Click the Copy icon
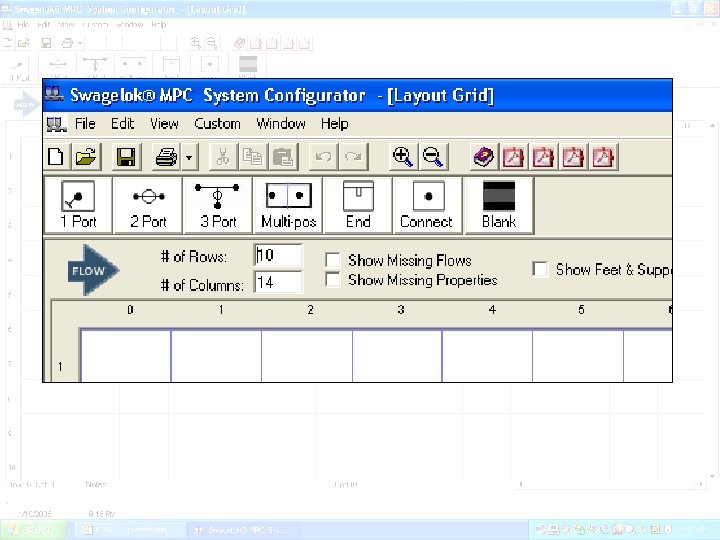 click(x=252, y=157)
